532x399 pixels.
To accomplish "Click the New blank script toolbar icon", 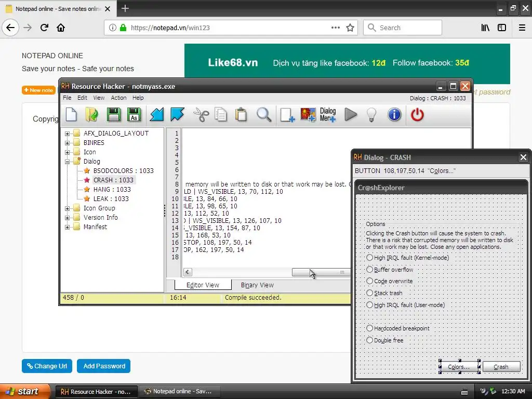I will tap(71, 115).
